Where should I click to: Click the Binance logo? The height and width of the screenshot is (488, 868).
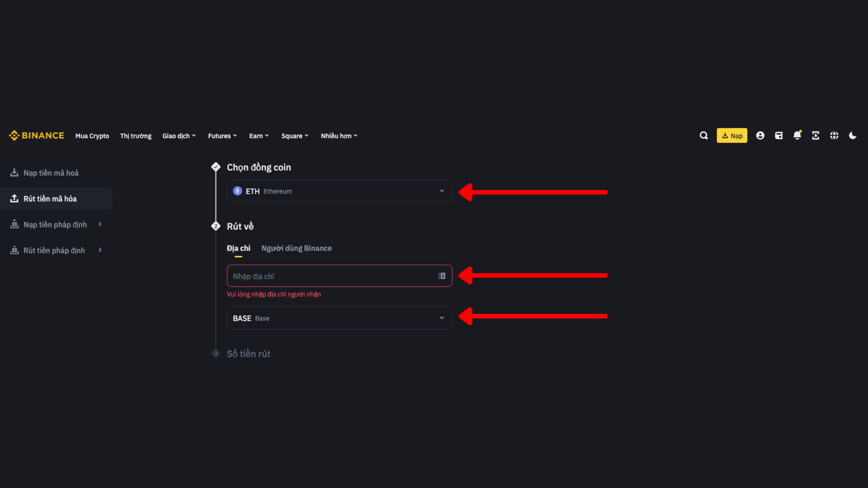click(x=37, y=135)
